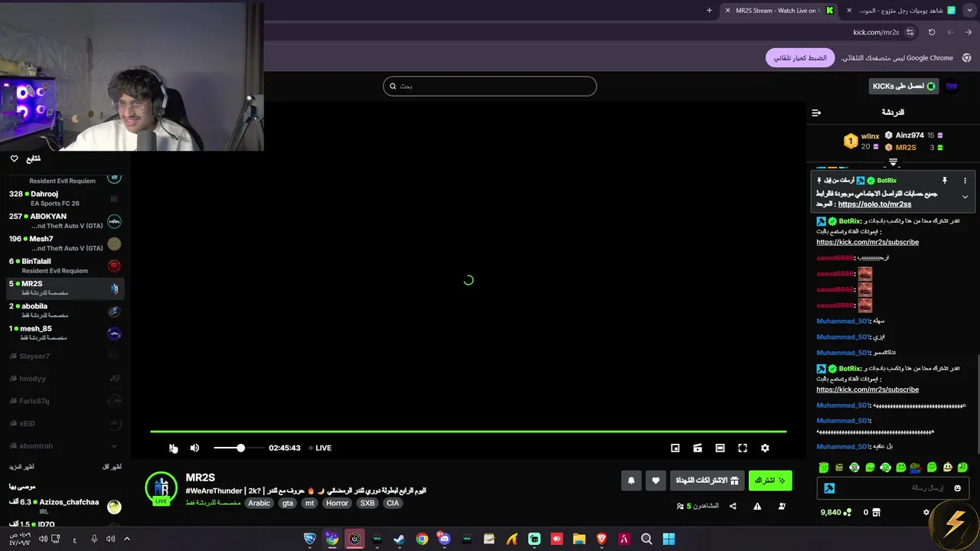Adjust the player volume slider
The width and height of the screenshot is (980, 551).
240,448
